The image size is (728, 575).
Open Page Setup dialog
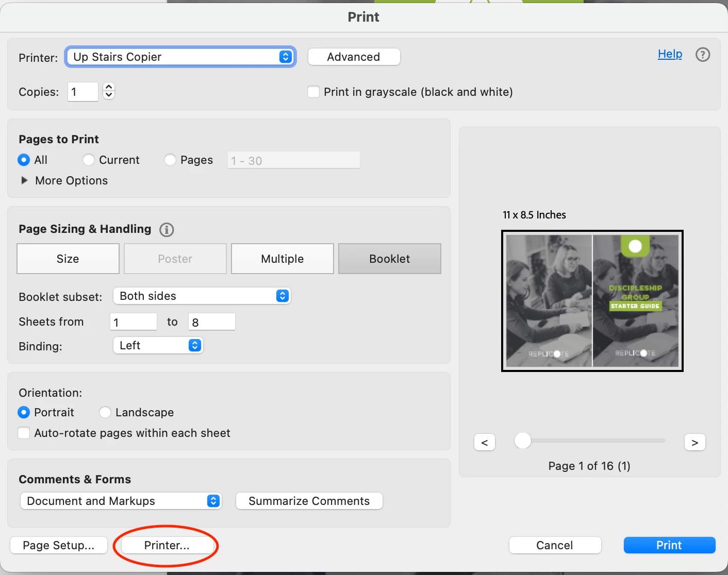(x=59, y=545)
